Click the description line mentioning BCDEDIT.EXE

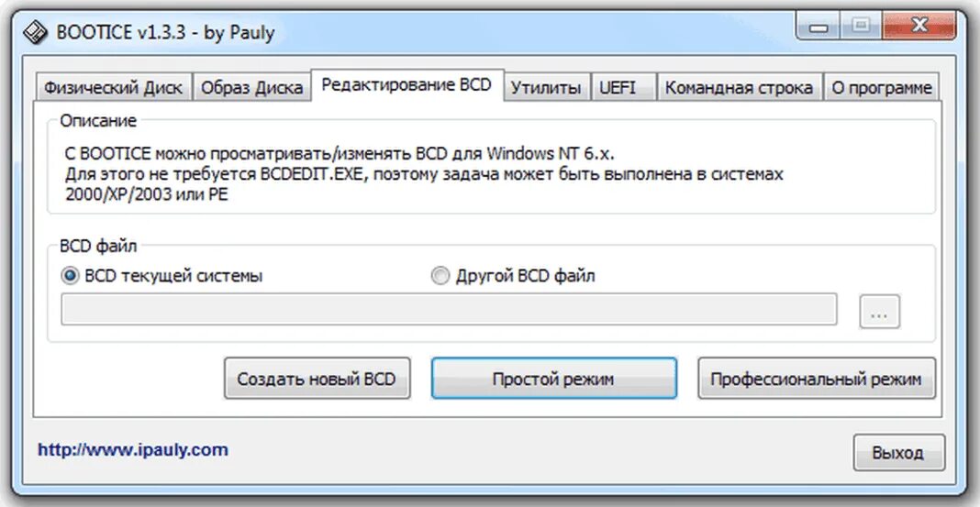[424, 174]
